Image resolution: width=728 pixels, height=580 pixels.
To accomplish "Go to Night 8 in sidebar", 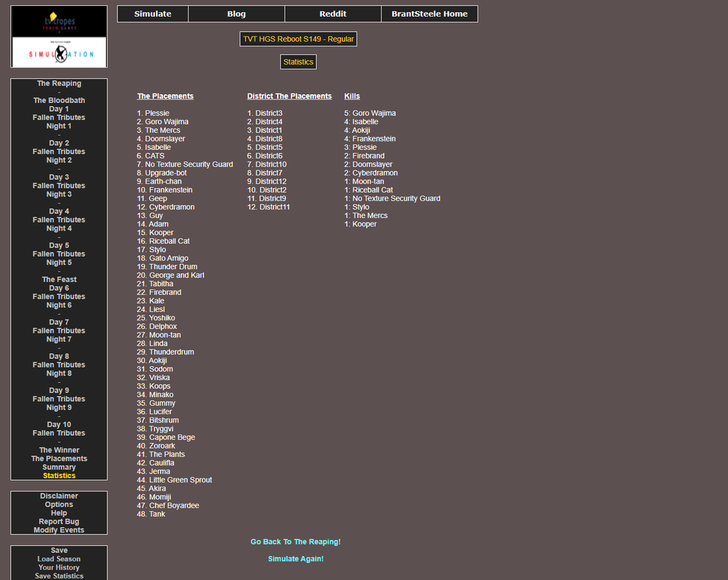I will (59, 374).
